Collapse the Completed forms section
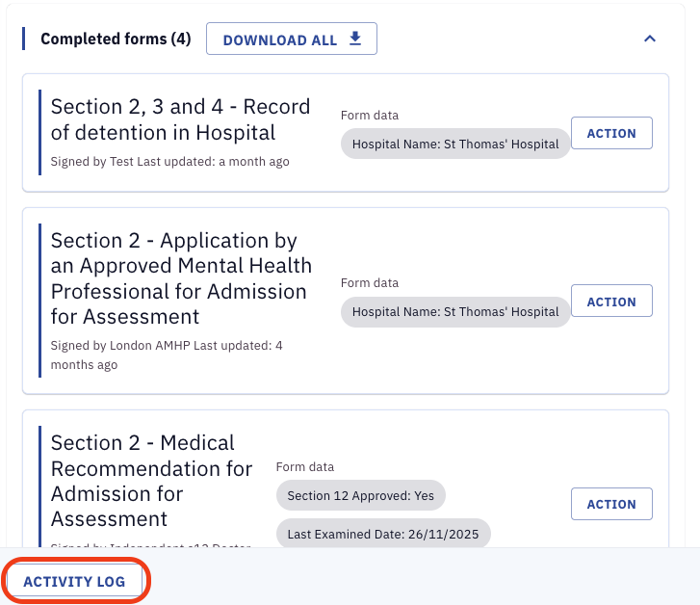This screenshot has width=700, height=605. (x=650, y=39)
